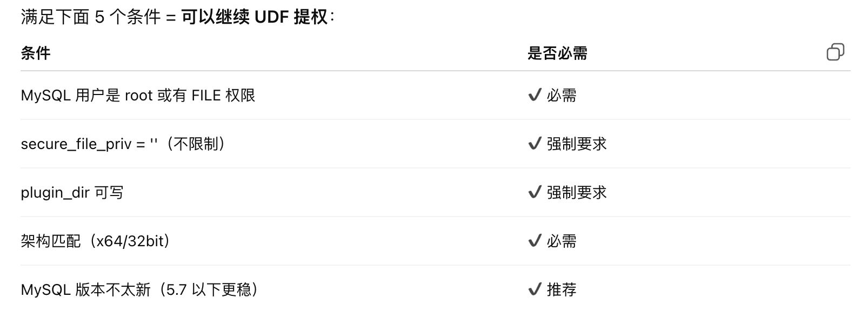
Task: Click the 满足下面 5 个条件 heading text
Action: click(x=91, y=17)
